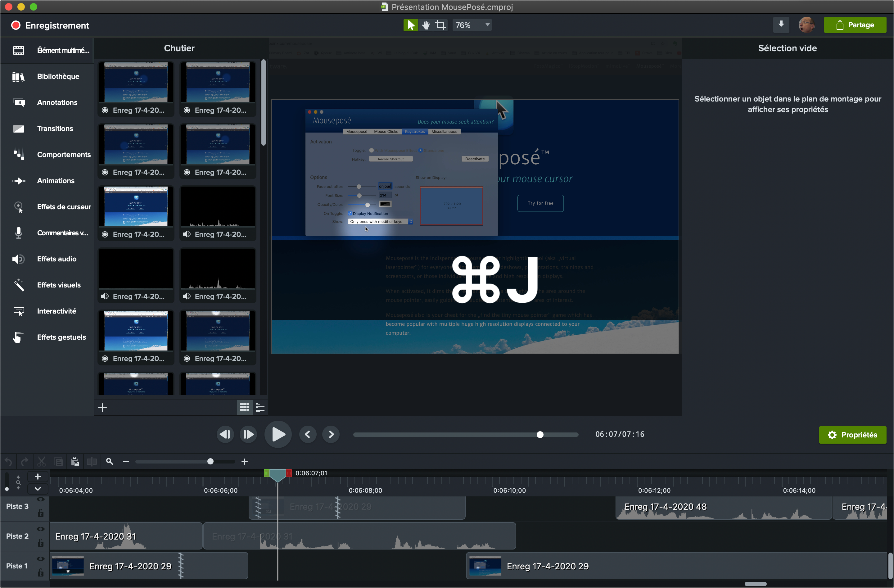This screenshot has height=588, width=894.
Task: Switch media bin to grid view
Action: coord(245,407)
